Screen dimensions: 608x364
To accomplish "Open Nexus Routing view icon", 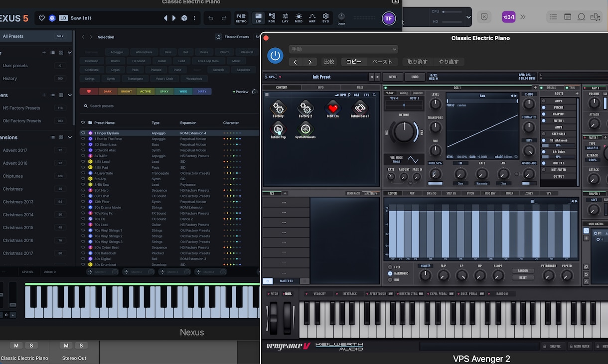I will 272,18.
